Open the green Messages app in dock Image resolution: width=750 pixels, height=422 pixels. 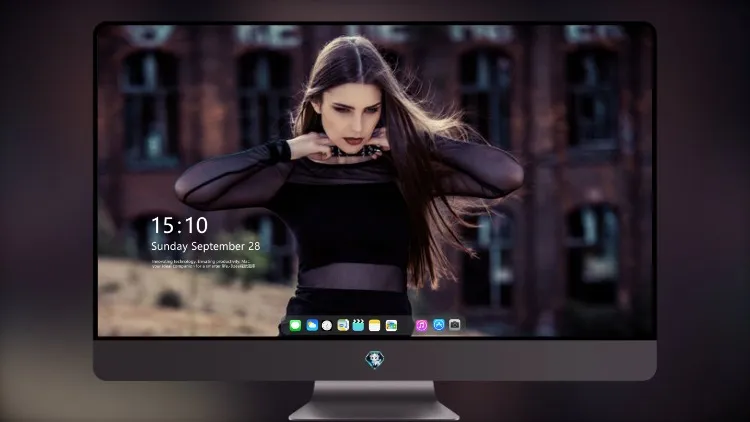tap(295, 325)
